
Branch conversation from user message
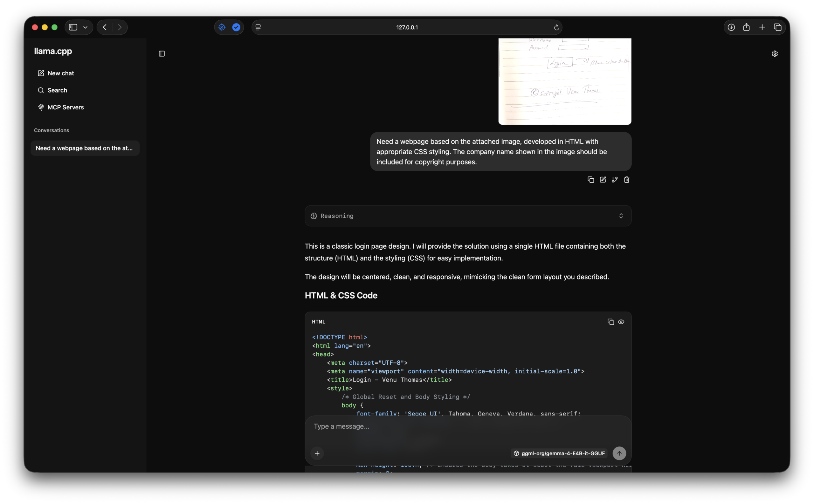coord(615,180)
